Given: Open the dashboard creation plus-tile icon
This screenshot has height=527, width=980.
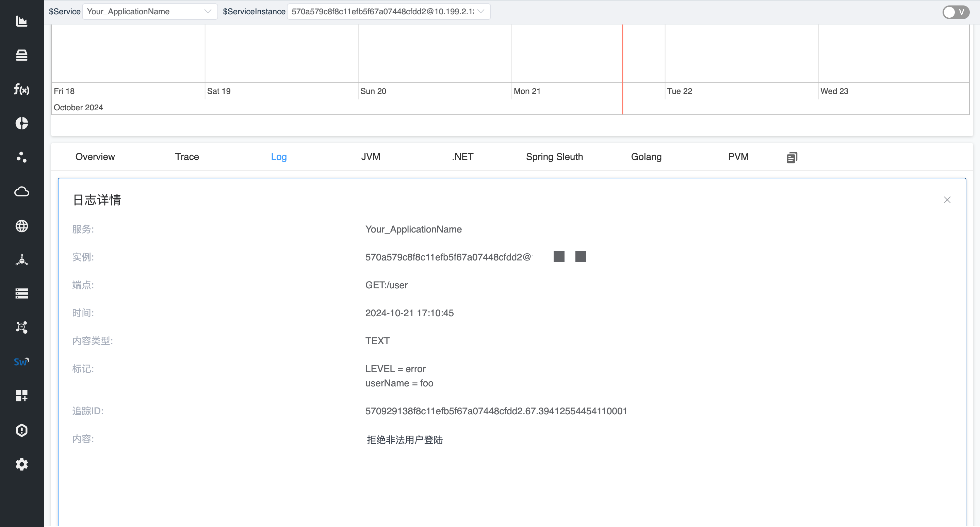Looking at the screenshot, I should coord(22,396).
